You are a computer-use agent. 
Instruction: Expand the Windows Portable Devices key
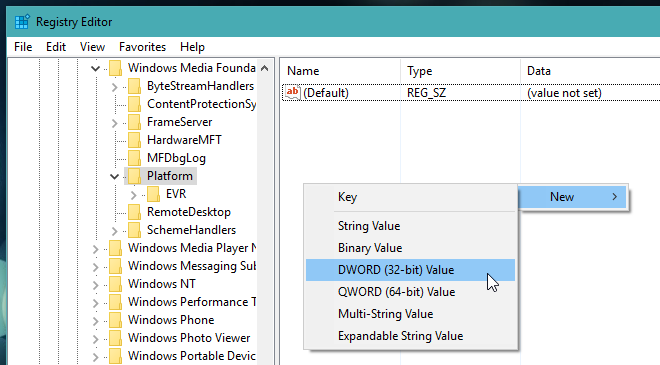pos(96,357)
